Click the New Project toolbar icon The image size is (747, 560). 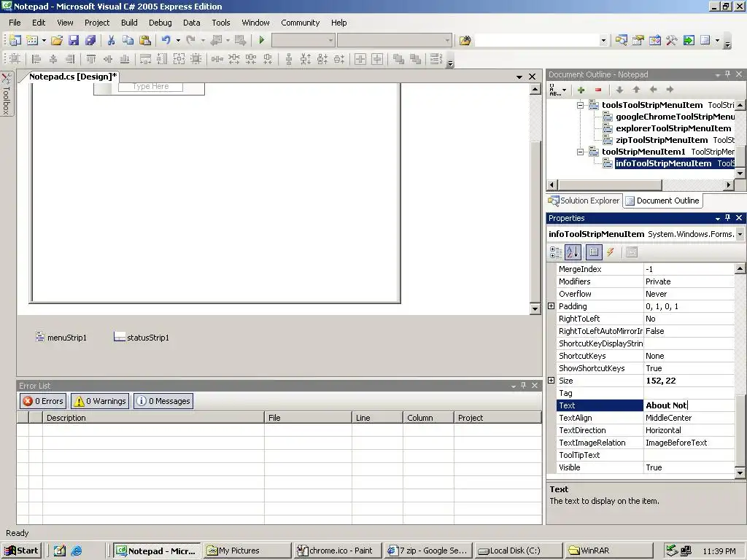pos(15,41)
